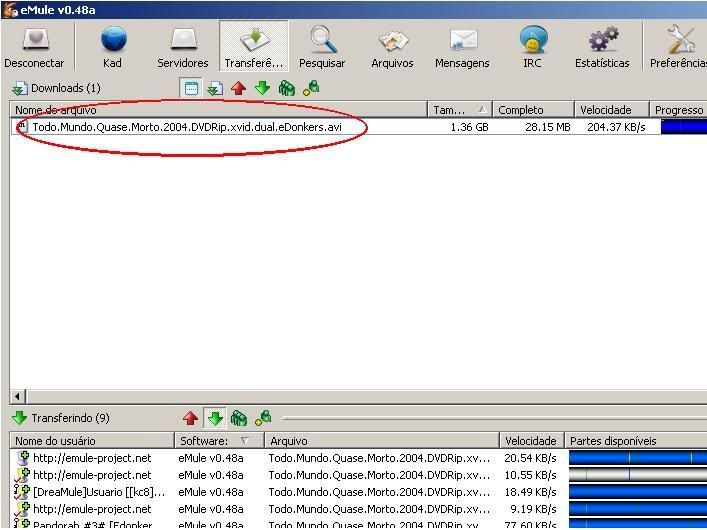
Task: Select [DreaMule]Usuario [[kc8]... user row
Action: pyautogui.click(x=99, y=492)
